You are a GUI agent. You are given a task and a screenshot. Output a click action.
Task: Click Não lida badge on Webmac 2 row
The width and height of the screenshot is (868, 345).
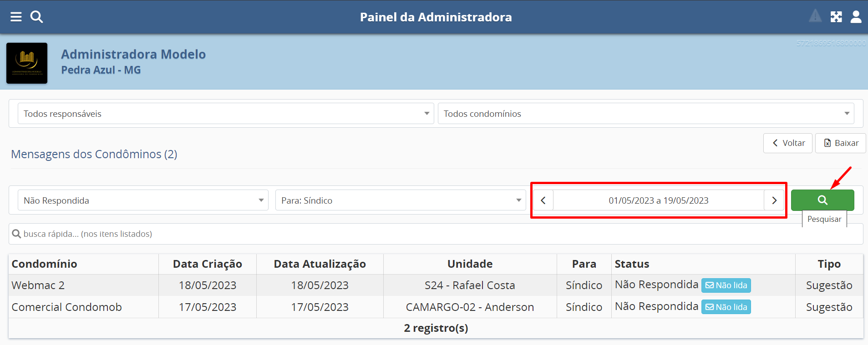(726, 285)
